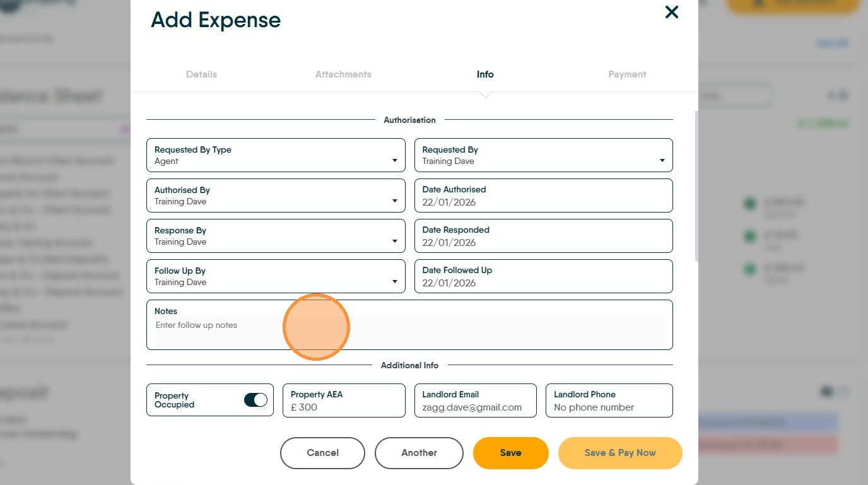Image resolution: width=868 pixels, height=485 pixels.
Task: Click Save & Pay Now
Action: click(x=620, y=453)
